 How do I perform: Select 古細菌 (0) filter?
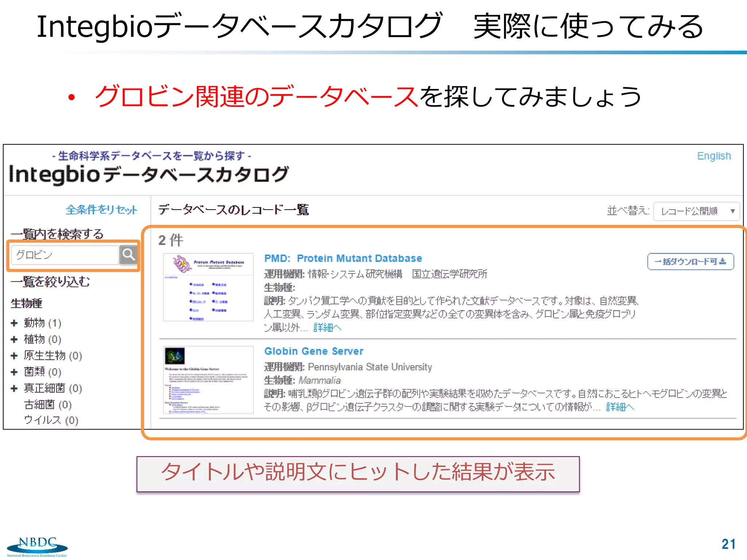[48, 405]
